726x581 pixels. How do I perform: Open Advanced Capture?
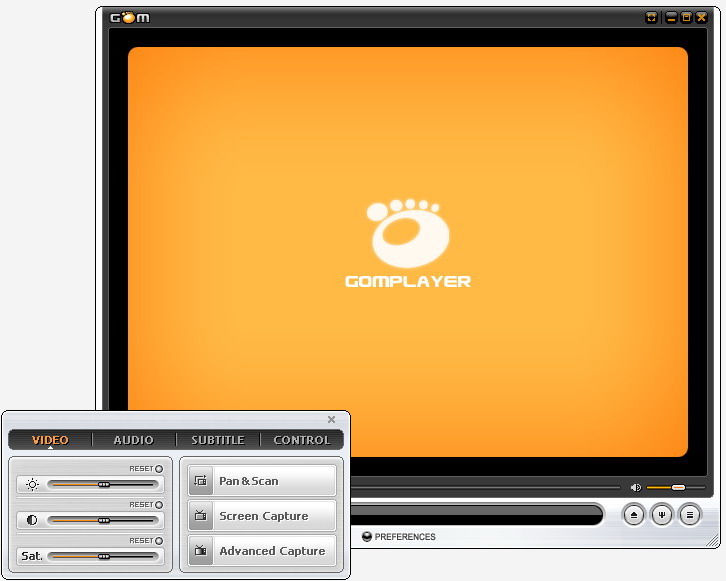[x=262, y=551]
